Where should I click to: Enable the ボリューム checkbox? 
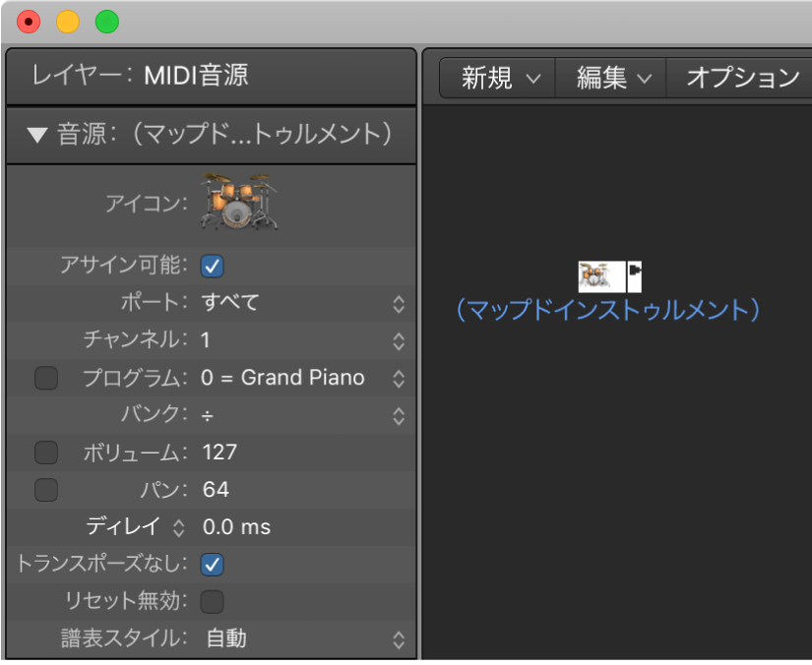tap(45, 453)
